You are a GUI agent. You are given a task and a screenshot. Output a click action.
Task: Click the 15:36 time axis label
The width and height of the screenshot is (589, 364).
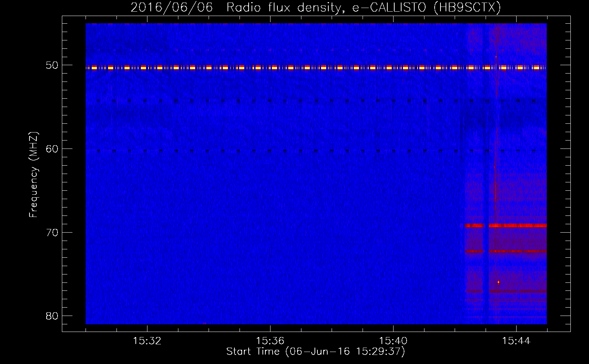coord(270,341)
